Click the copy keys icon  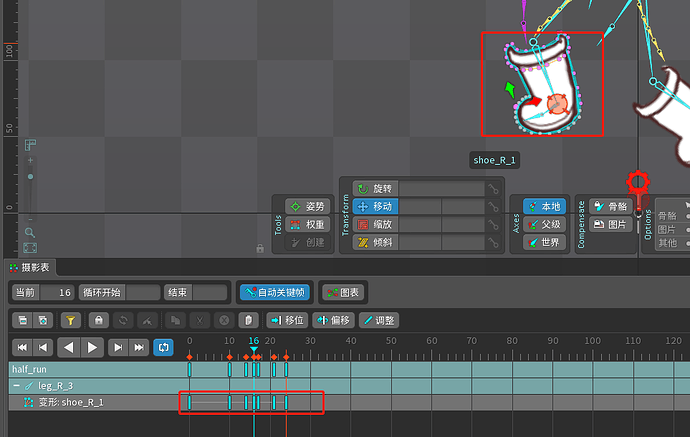click(175, 320)
